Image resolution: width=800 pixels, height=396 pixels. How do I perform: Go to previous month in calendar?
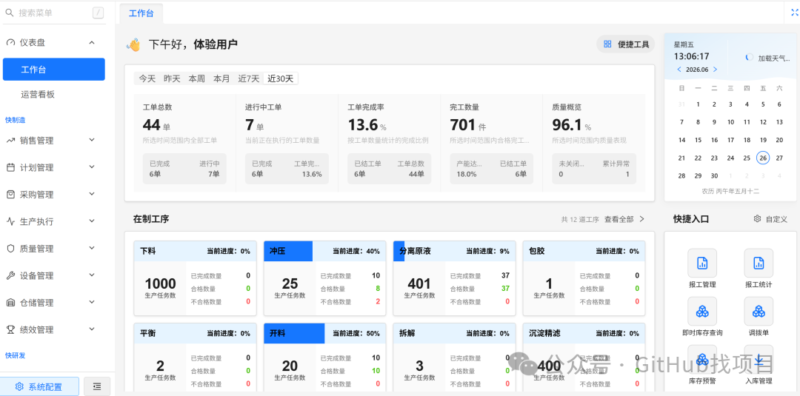(x=679, y=69)
